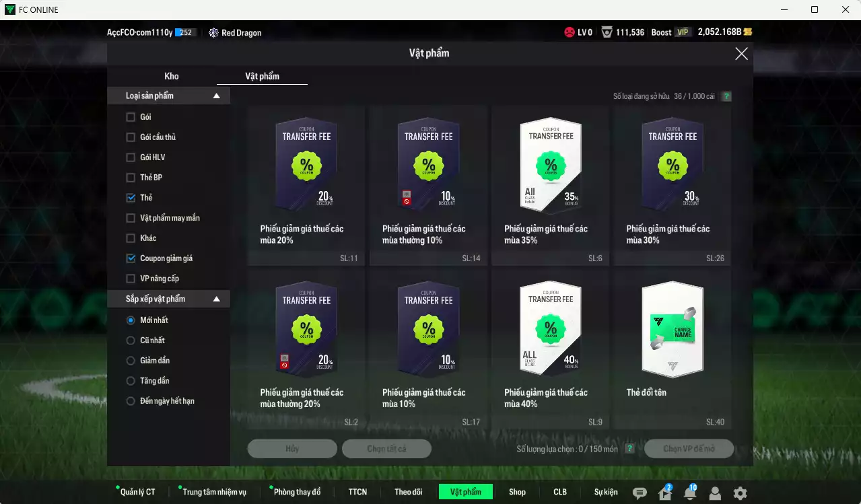The height and width of the screenshot is (504, 861).
Task: Click the Red Dragon club emblem icon
Action: pos(213,32)
